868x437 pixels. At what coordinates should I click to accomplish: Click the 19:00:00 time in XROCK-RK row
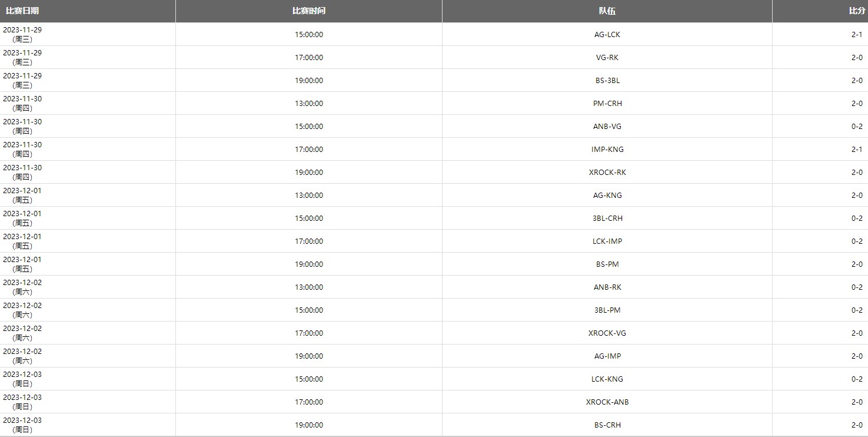pos(309,172)
